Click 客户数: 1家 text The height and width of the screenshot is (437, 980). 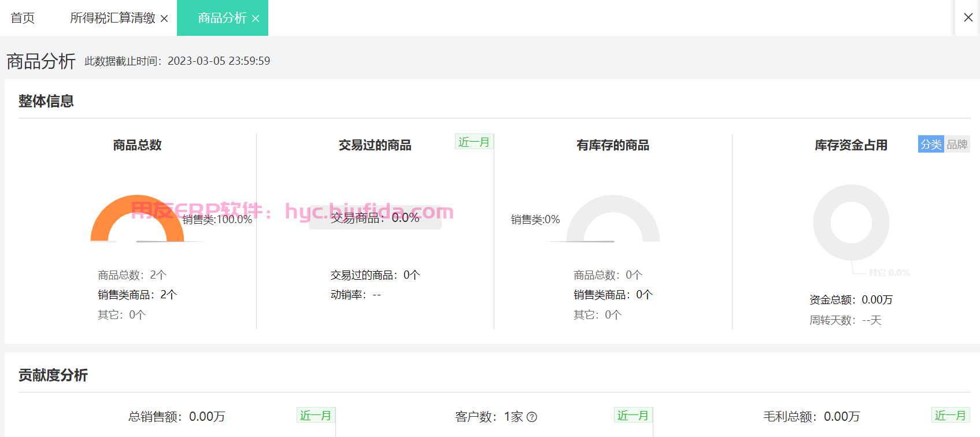(x=489, y=416)
